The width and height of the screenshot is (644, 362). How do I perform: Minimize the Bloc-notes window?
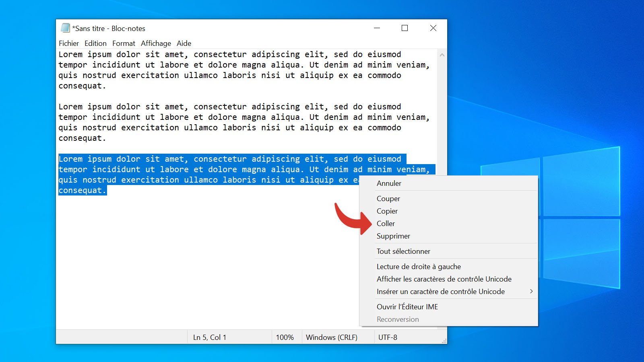coord(377,28)
